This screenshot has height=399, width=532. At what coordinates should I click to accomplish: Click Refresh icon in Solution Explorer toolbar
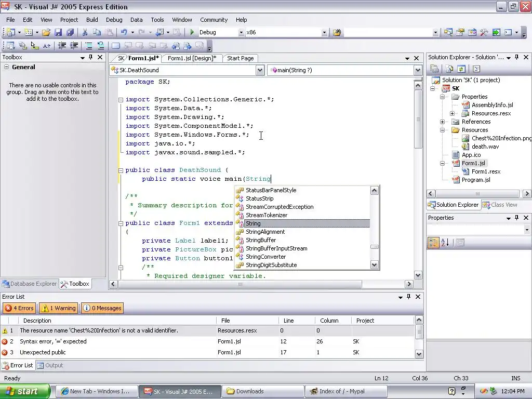pos(461,69)
